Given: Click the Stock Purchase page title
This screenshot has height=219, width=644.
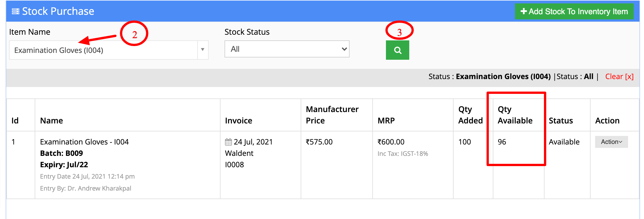Looking at the screenshot, I should [x=58, y=11].
